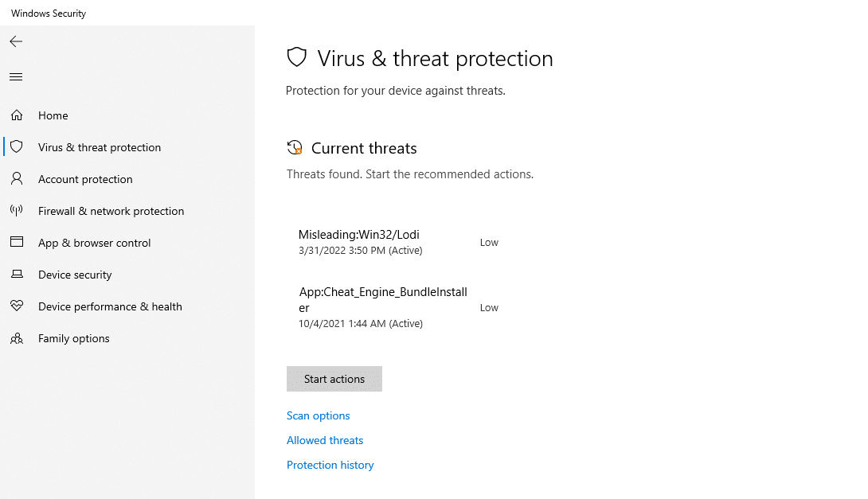
Task: Open Family options via the family icon
Action: tap(17, 337)
